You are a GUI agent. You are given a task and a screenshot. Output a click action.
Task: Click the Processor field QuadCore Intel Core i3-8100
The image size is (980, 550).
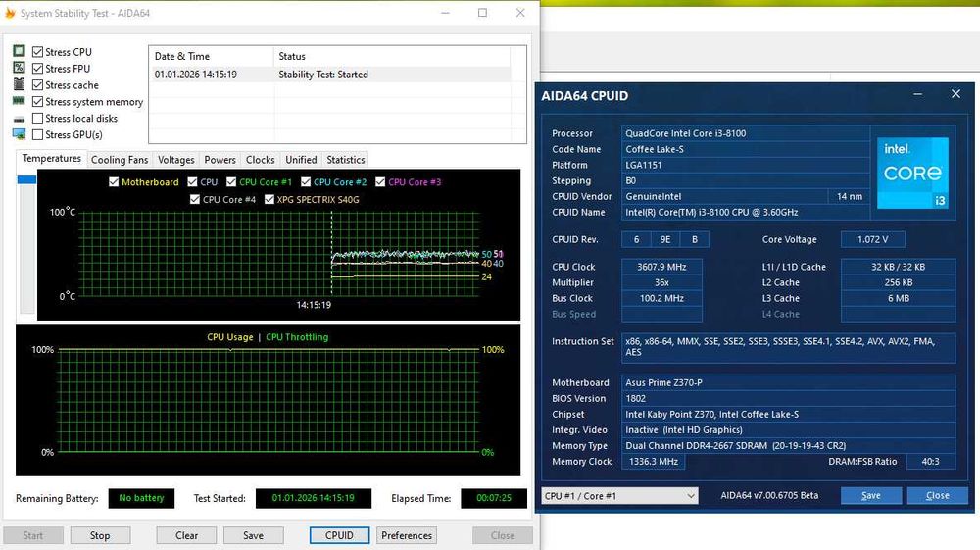click(746, 133)
